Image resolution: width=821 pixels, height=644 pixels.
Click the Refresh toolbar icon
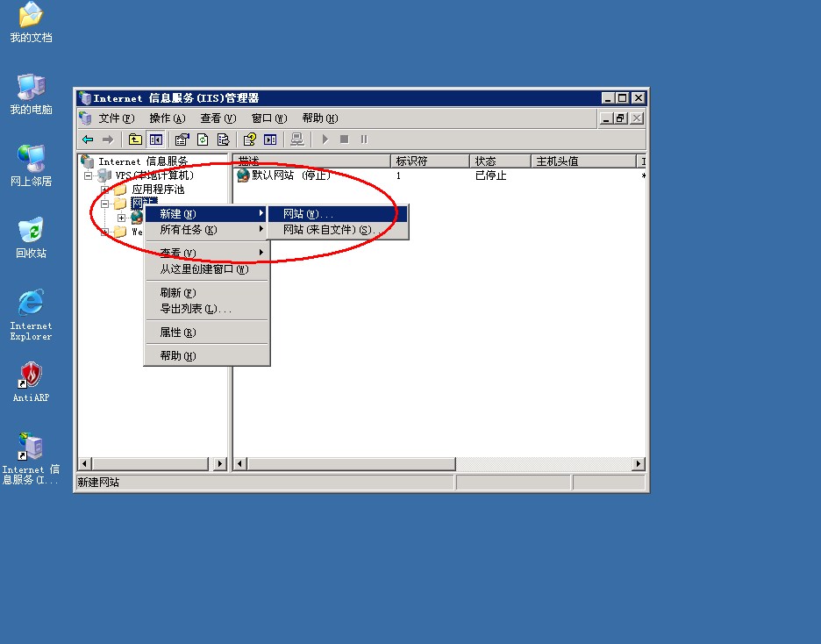pos(203,140)
